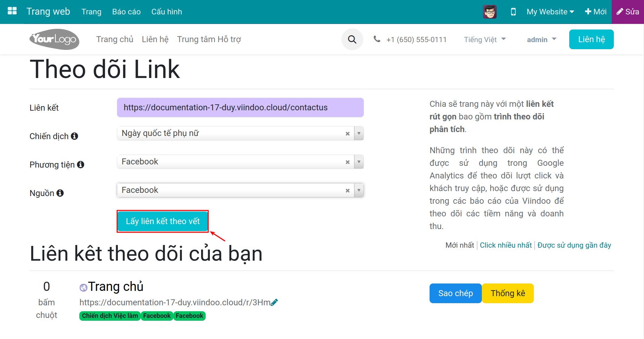Select the Click nhiều nhất filter

[x=506, y=245]
